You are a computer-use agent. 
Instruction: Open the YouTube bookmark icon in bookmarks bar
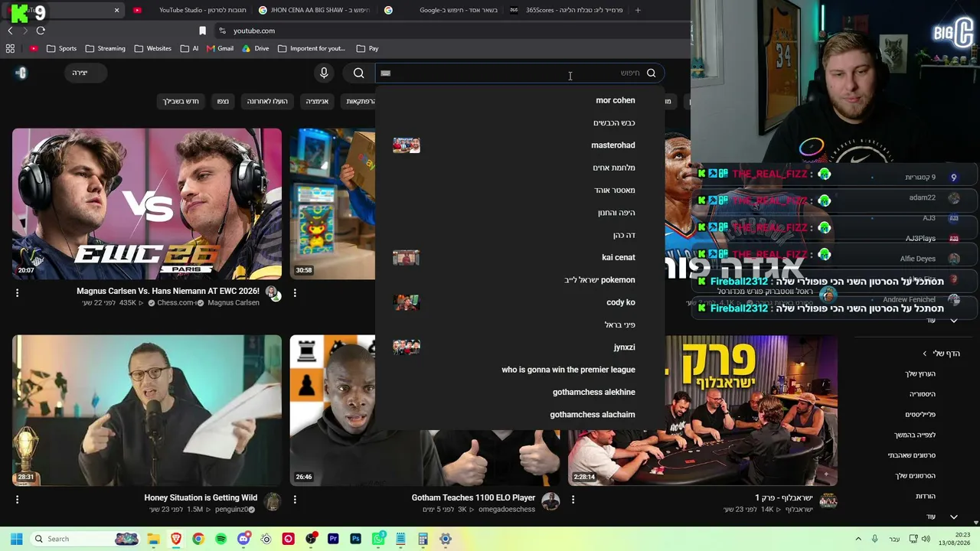[x=34, y=48]
